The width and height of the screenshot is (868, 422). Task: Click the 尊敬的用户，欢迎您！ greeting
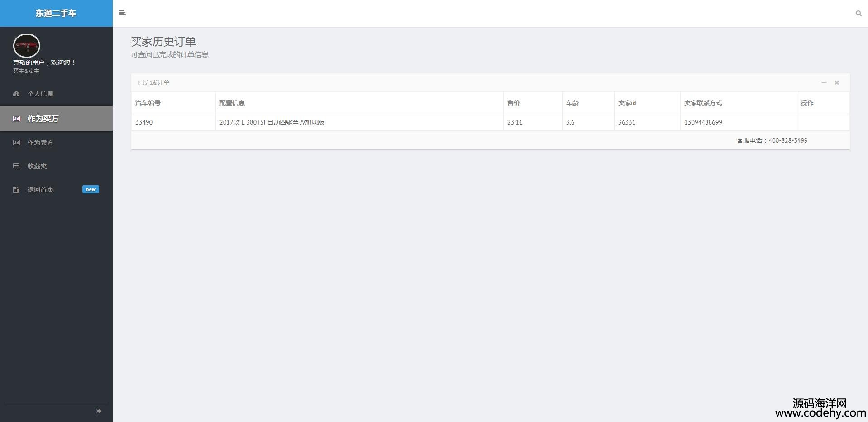pyautogui.click(x=44, y=62)
